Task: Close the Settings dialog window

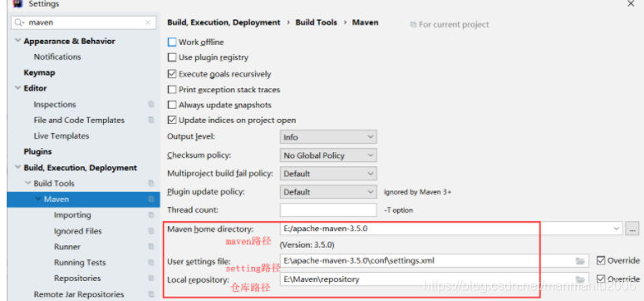Action: [631, 3]
